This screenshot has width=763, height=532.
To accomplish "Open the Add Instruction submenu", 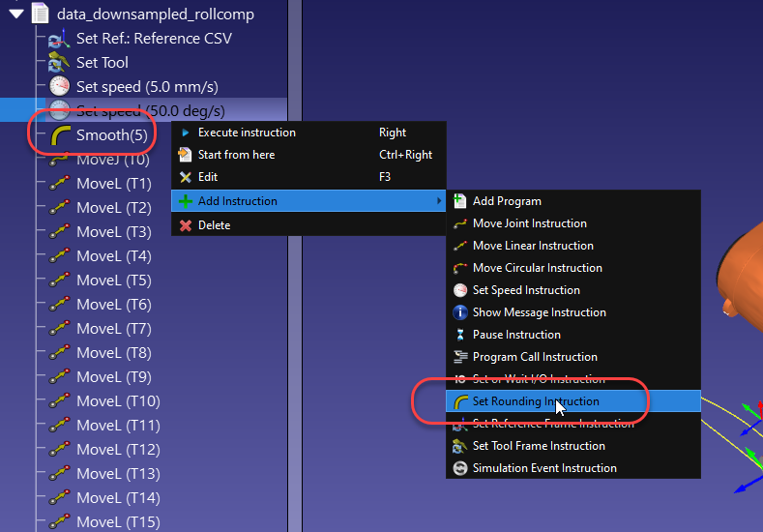I will tap(308, 200).
